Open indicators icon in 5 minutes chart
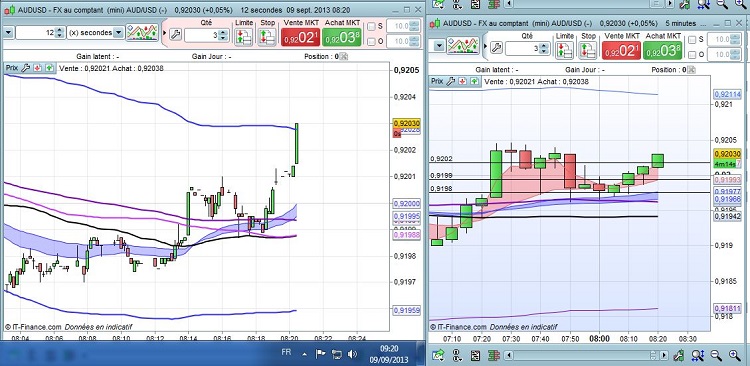The width and height of the screenshot is (750, 366). [463, 46]
